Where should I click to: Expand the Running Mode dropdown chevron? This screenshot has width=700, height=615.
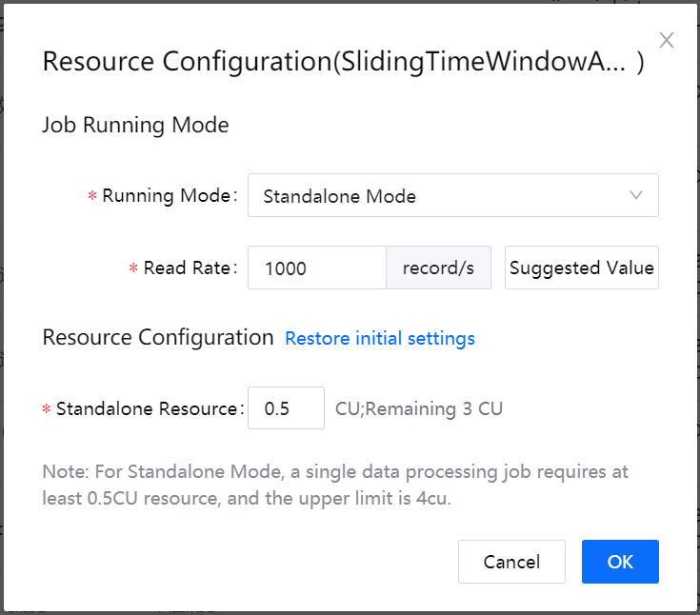pyautogui.click(x=637, y=195)
